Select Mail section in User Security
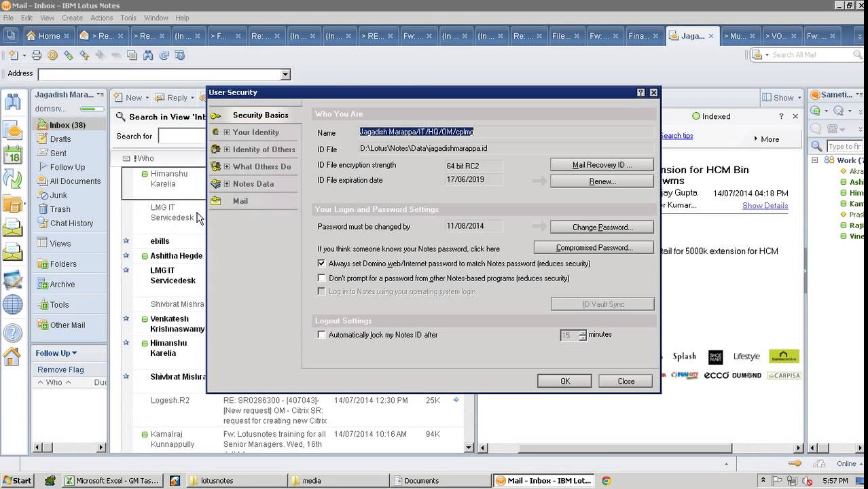 point(240,201)
